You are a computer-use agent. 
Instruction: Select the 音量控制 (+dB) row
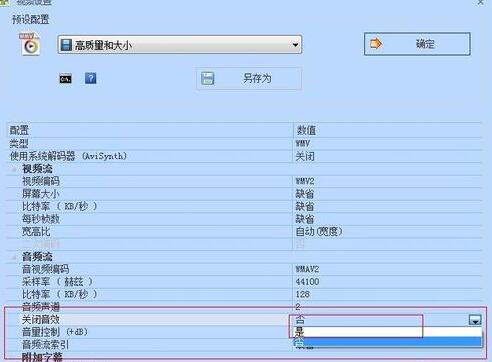click(149, 332)
